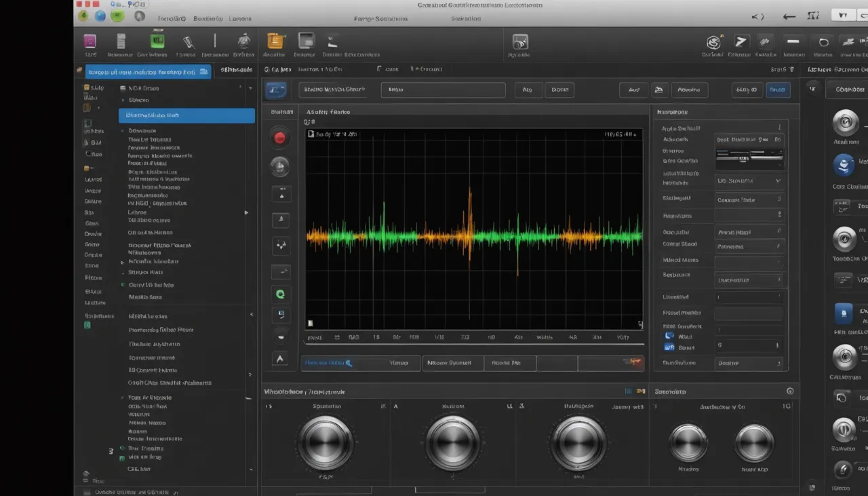
Task: Click the middle large metallic knob in the lower panel
Action: tap(452, 442)
